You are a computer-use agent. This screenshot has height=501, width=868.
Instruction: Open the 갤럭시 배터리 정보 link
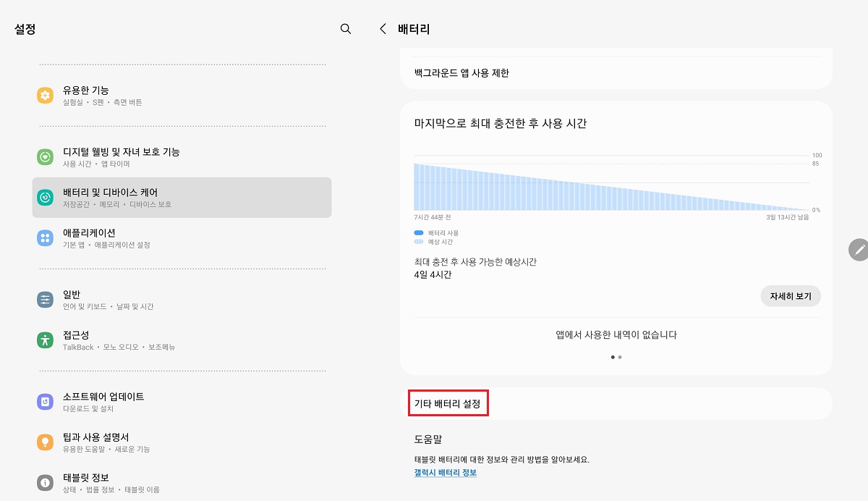click(444, 471)
